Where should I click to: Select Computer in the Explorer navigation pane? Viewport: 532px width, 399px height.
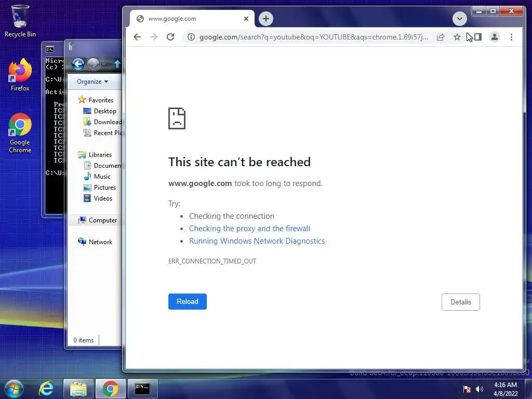(97, 220)
